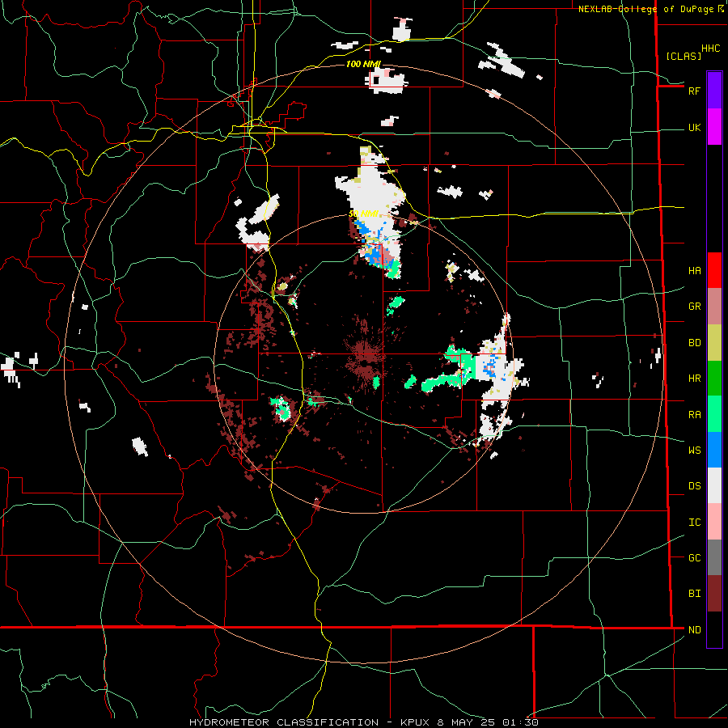The width and height of the screenshot is (728, 728).
Task: Click the RF purple legend swatch
Action: click(714, 91)
